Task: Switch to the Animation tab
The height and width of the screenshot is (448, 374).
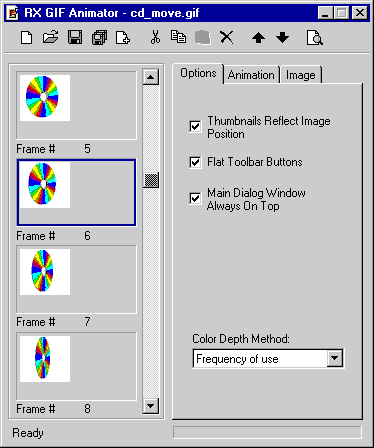Action: [x=251, y=75]
